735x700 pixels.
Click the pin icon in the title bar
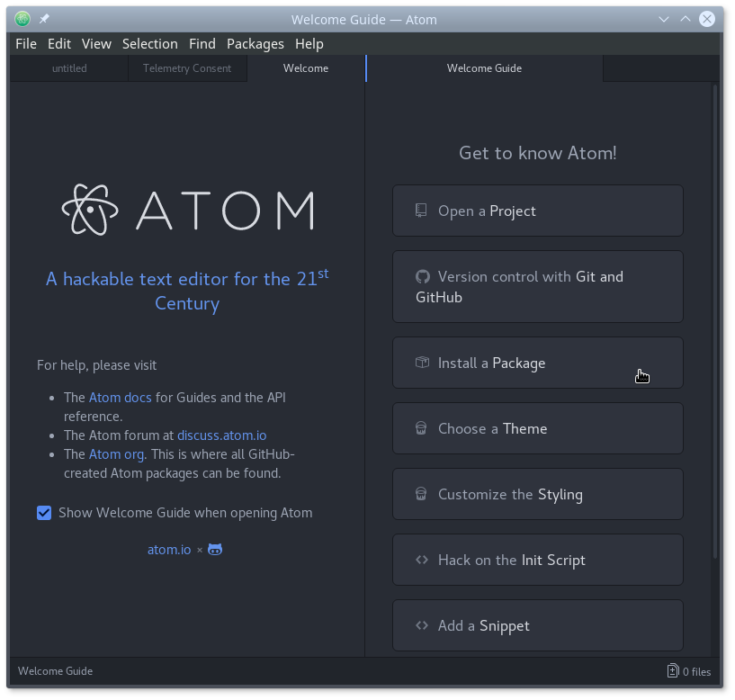click(43, 19)
